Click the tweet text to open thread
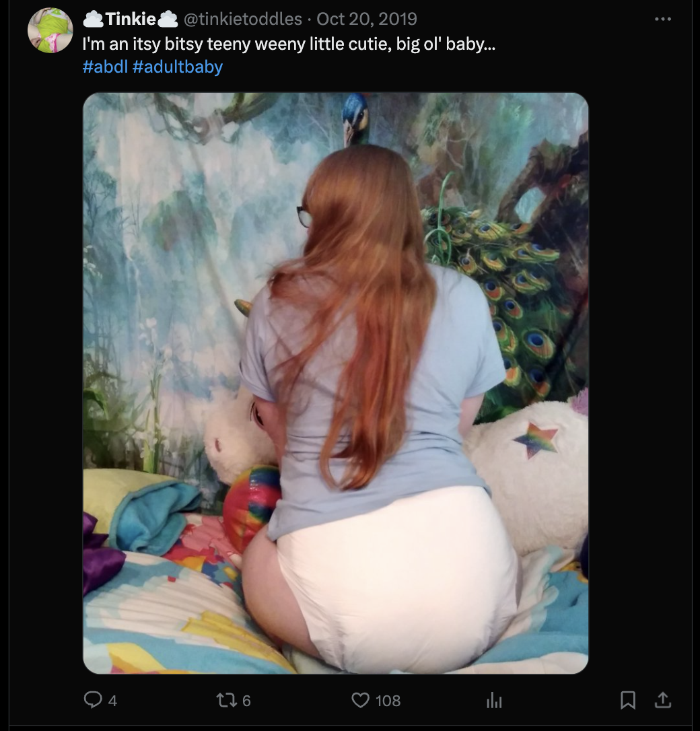The image size is (700, 731). click(289, 44)
